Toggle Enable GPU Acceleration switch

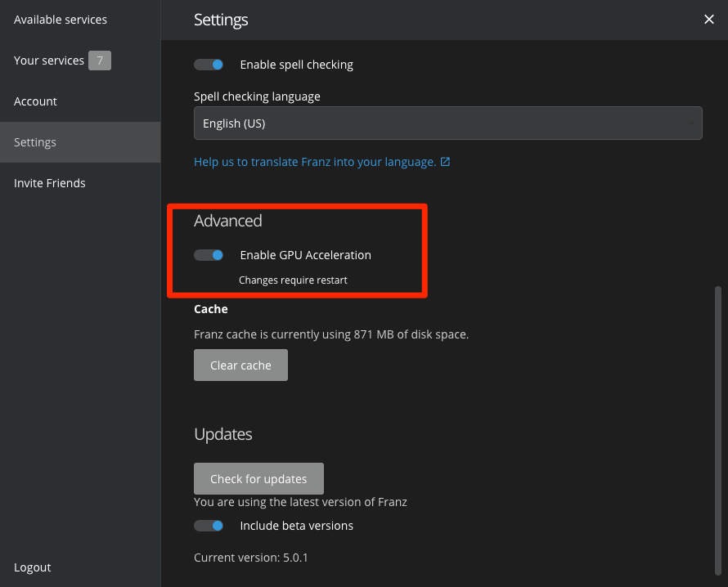pyautogui.click(x=209, y=255)
